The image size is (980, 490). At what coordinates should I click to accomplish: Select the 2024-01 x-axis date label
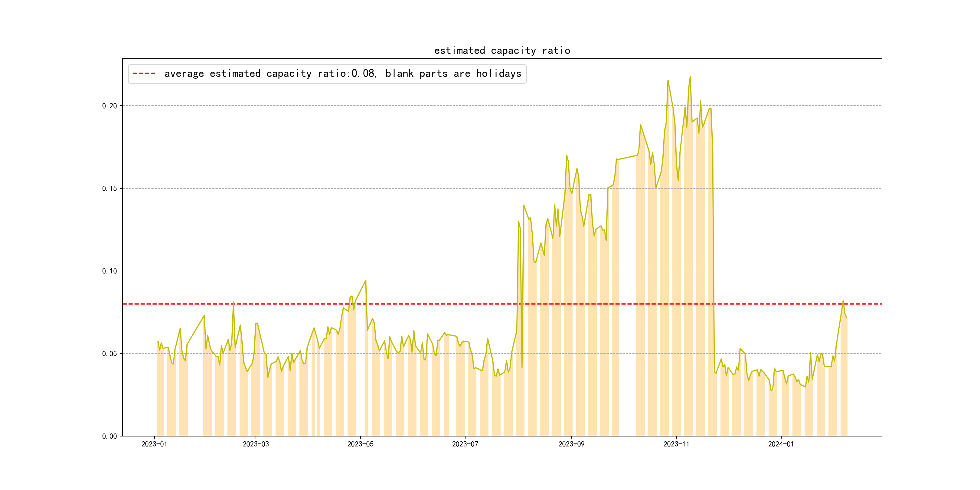(x=781, y=444)
